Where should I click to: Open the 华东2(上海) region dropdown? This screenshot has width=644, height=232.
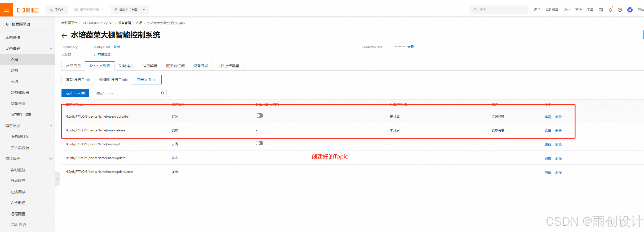pyautogui.click(x=130, y=10)
